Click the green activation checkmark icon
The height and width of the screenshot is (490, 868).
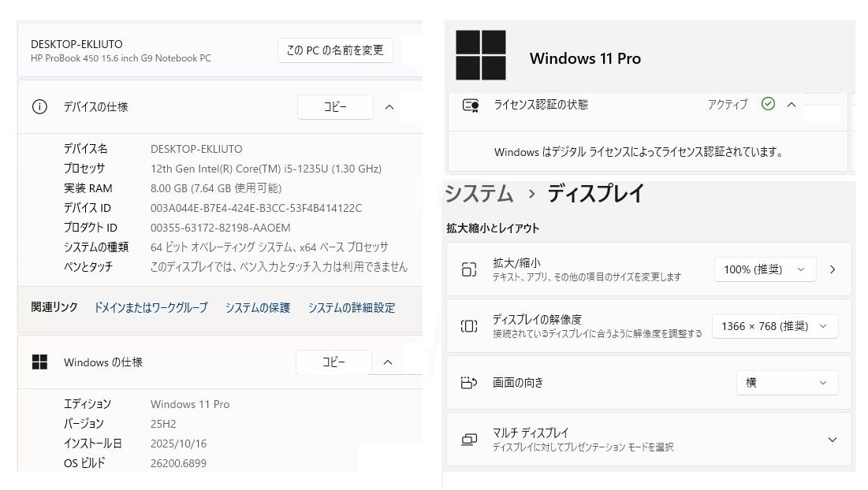click(768, 104)
